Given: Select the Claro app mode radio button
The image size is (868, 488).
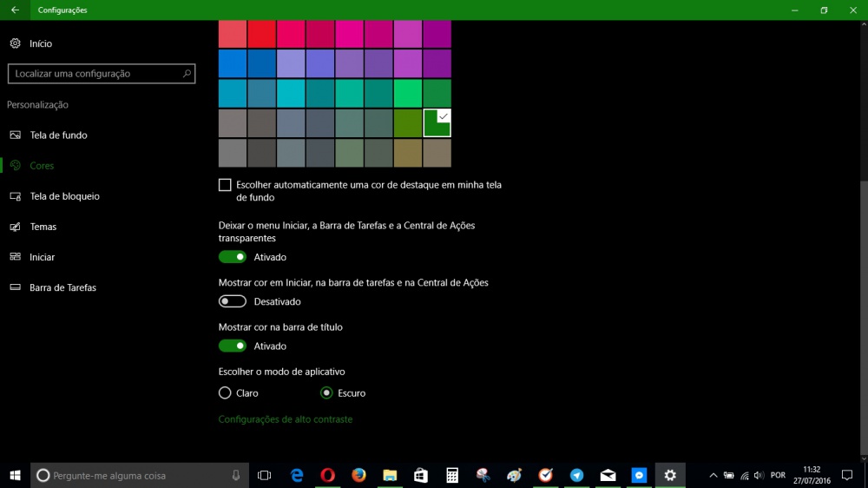Looking at the screenshot, I should point(226,392).
